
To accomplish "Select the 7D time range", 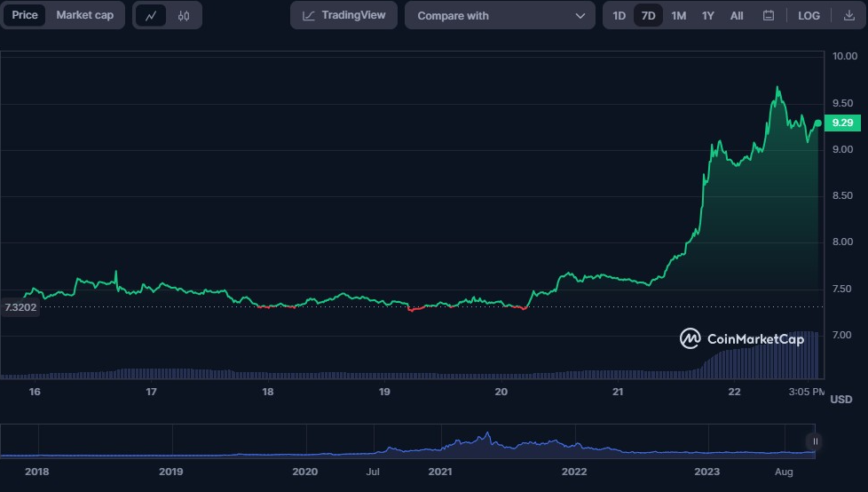I will (648, 16).
